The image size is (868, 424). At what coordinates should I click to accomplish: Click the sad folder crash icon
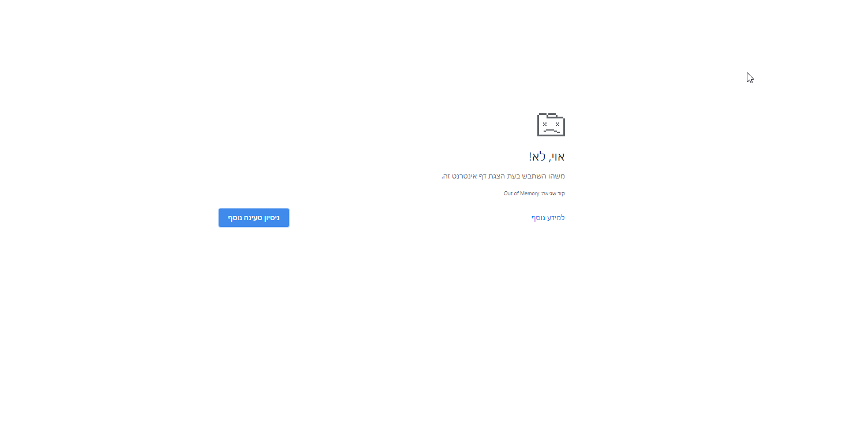(551, 124)
